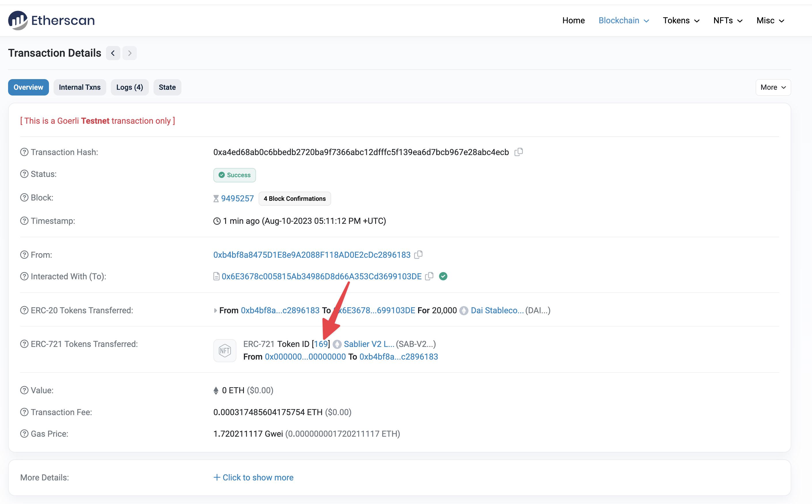The height and width of the screenshot is (504, 812).
Task: Switch to the Internal Txns tab
Action: (80, 87)
